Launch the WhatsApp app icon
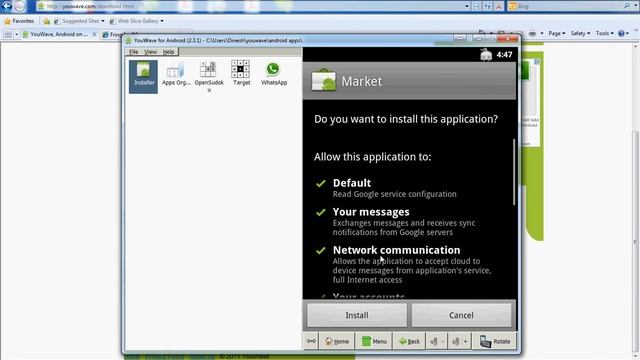This screenshot has height=360, width=640. click(x=273, y=74)
